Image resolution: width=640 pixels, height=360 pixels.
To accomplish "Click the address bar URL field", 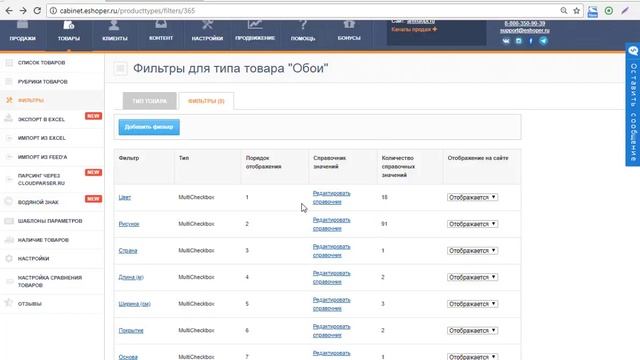I will tap(302, 11).
